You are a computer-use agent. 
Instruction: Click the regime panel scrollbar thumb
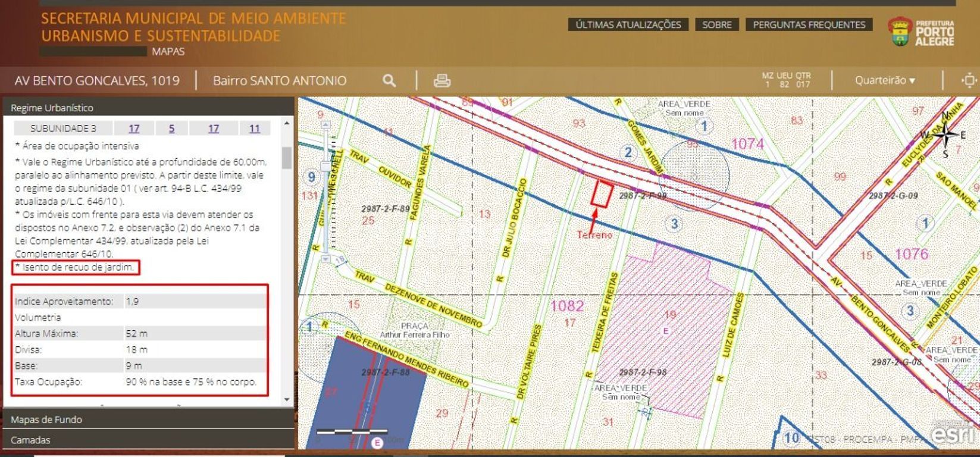(287, 158)
